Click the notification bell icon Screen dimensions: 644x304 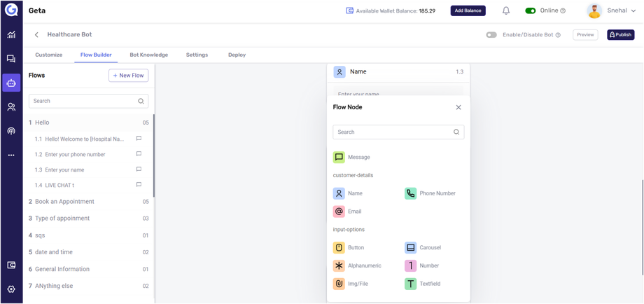pos(506,11)
